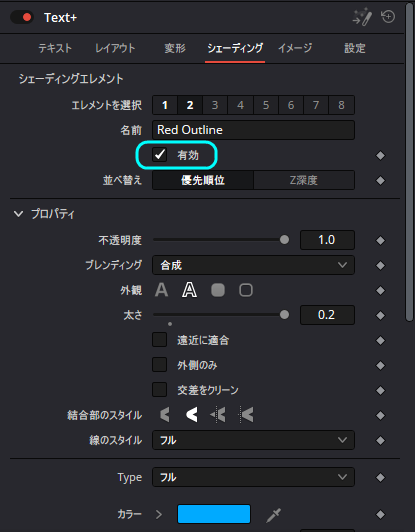Switch to the テキスト tab

55,48
